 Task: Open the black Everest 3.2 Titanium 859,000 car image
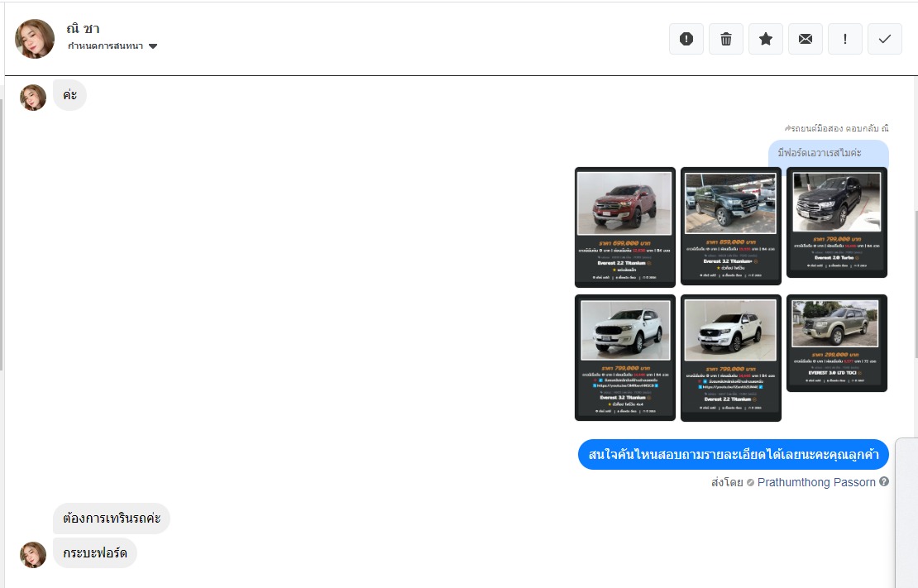[730, 226]
